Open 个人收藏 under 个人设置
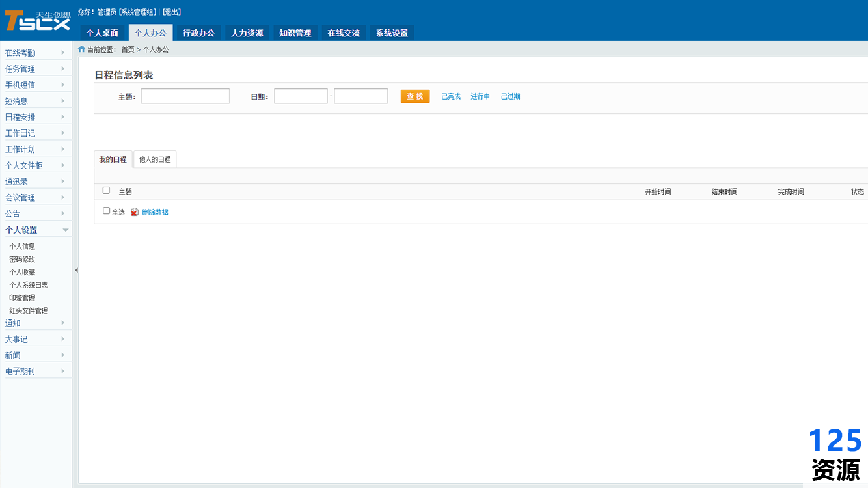Viewport: 868px width, 488px height. [22, 272]
